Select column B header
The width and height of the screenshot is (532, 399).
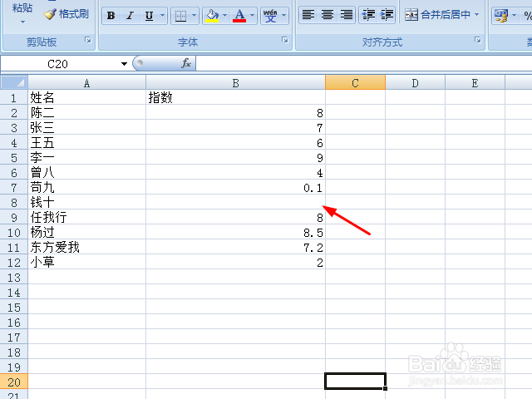click(x=235, y=83)
